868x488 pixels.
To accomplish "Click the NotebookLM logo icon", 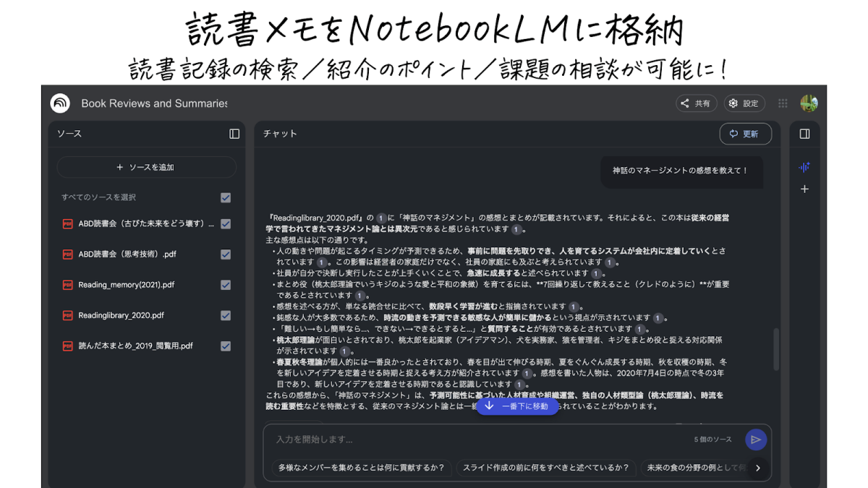I will (60, 103).
